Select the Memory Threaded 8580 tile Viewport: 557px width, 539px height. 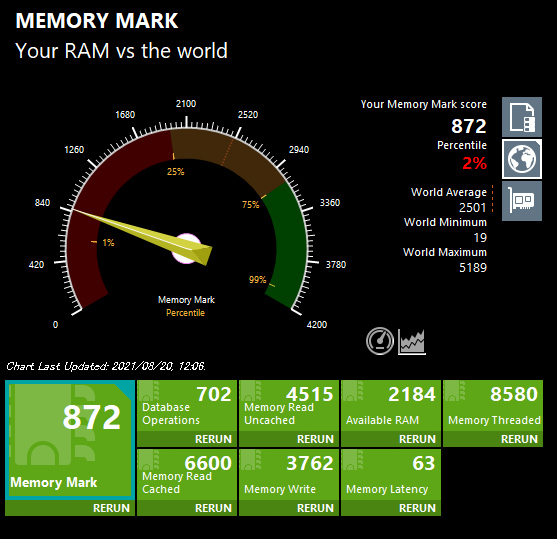coord(493,406)
